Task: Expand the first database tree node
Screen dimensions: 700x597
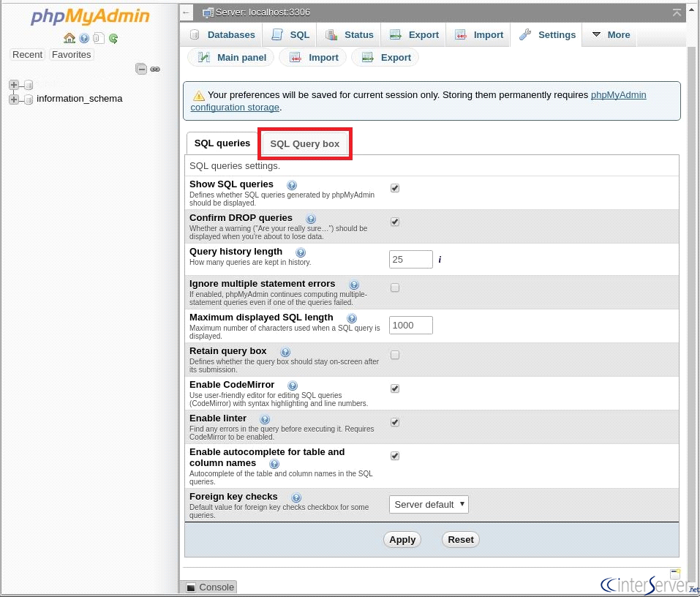Action: pyautogui.click(x=14, y=84)
